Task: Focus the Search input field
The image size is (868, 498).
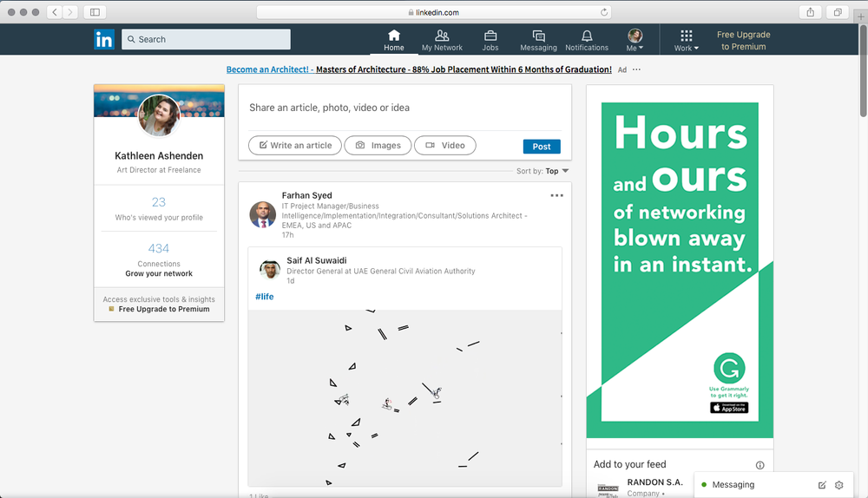Action: 206,39
